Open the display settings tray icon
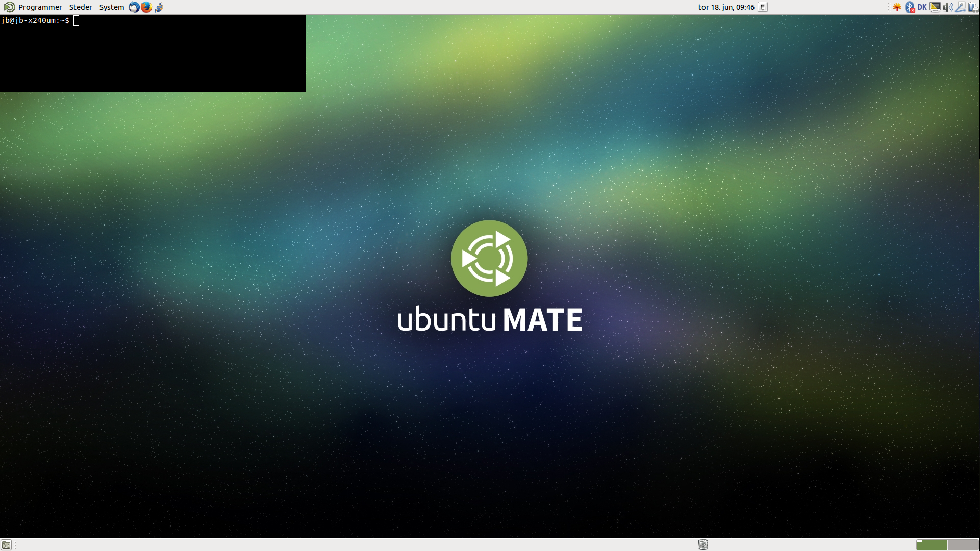 point(935,7)
